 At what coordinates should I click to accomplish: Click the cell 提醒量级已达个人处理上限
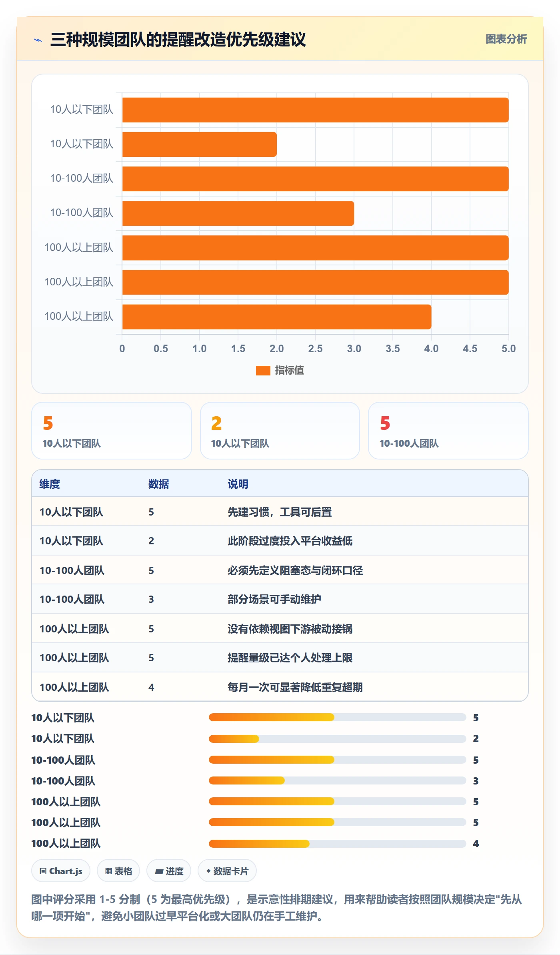(x=290, y=658)
